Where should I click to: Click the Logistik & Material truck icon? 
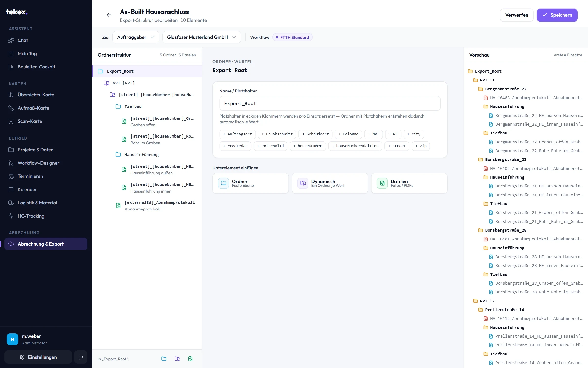pos(11,203)
